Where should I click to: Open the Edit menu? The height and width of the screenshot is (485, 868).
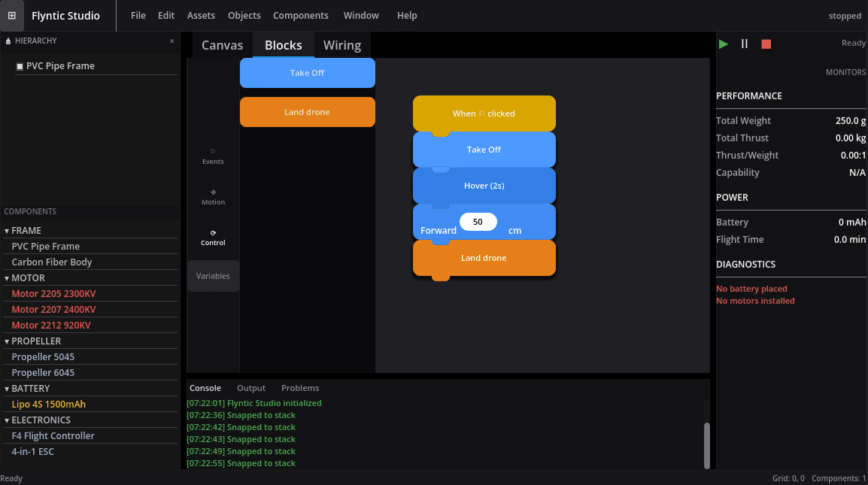click(x=166, y=16)
